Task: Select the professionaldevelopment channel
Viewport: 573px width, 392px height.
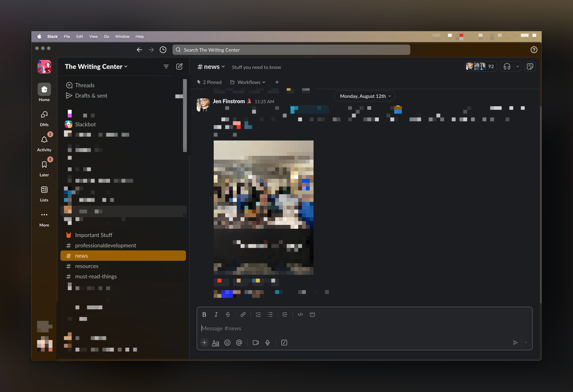Action: [105, 245]
